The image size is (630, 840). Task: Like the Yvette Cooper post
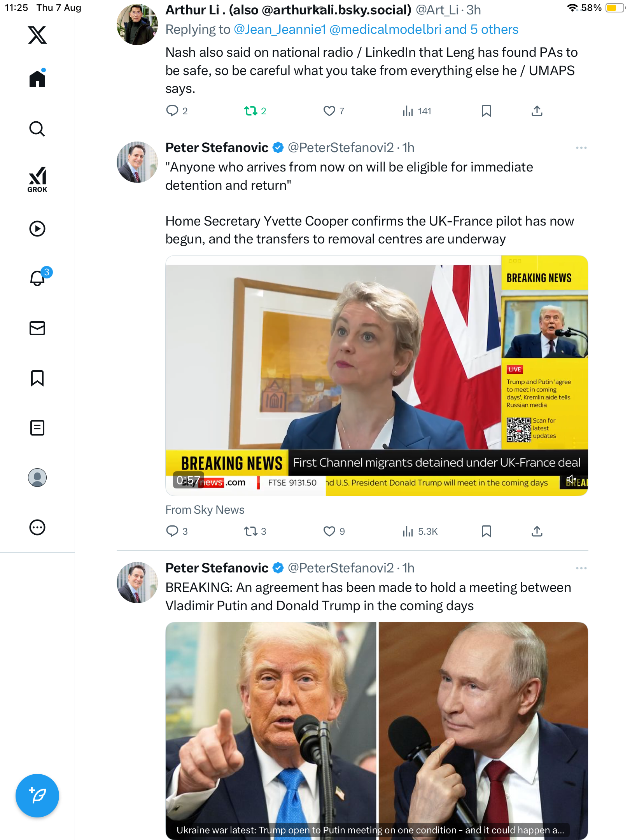(x=329, y=531)
